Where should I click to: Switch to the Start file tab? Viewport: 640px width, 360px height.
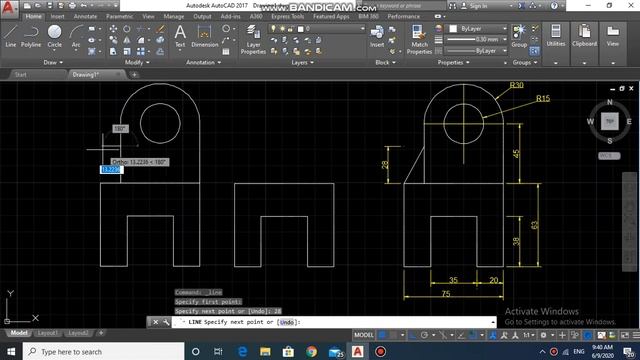point(20,75)
